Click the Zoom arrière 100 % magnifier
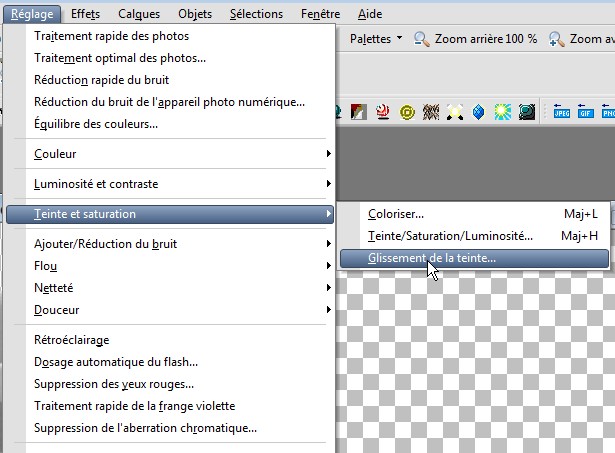 coord(423,39)
